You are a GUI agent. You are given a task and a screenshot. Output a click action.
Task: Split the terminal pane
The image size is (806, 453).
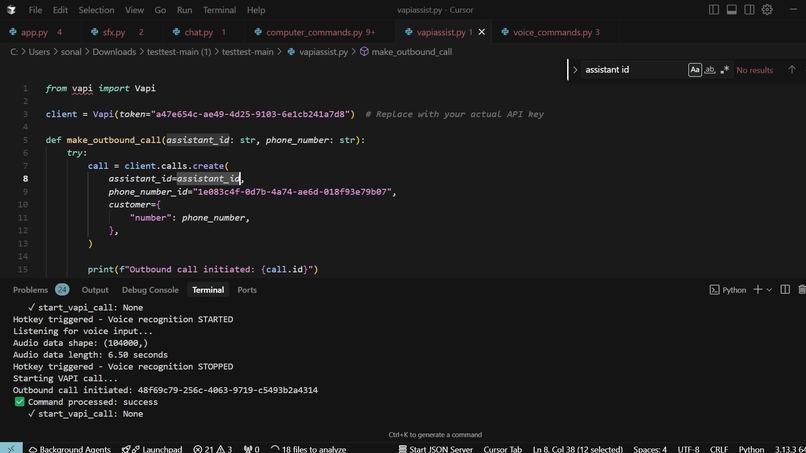[x=785, y=290]
